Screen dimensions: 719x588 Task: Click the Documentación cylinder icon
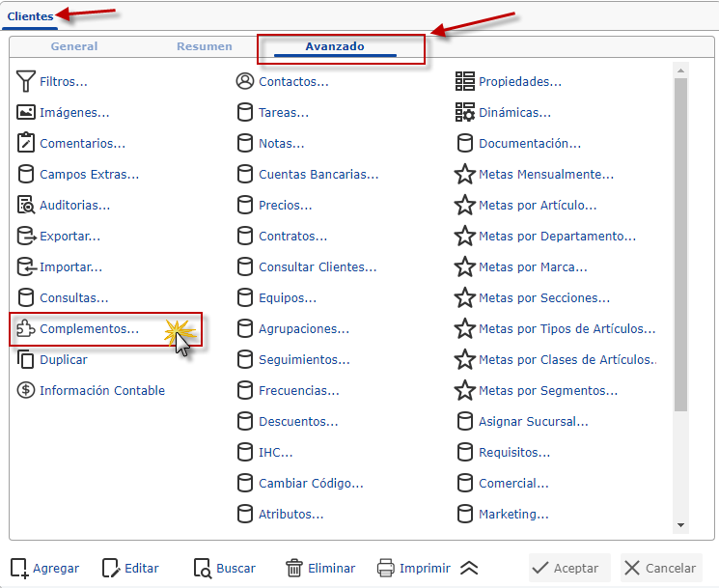(x=465, y=143)
